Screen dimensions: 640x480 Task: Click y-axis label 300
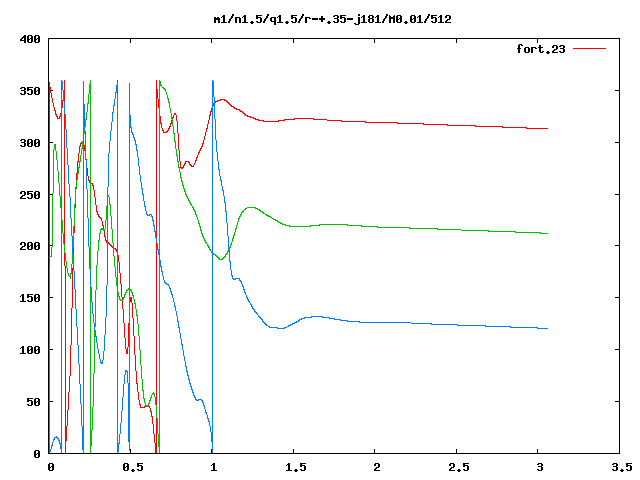(30, 143)
